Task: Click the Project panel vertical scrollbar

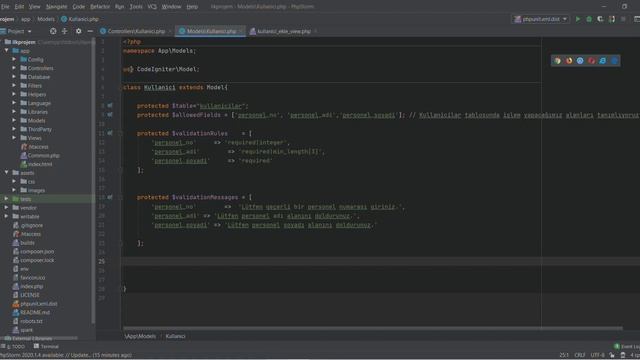Action: point(93,180)
